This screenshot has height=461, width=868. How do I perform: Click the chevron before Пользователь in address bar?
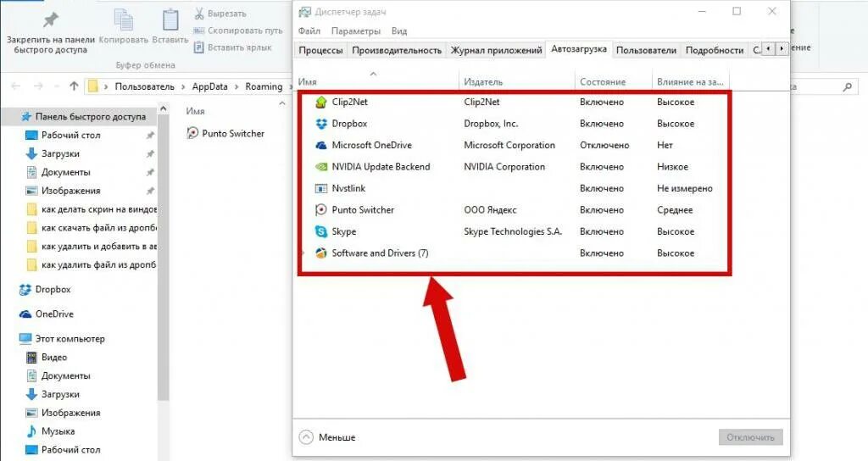pos(106,87)
